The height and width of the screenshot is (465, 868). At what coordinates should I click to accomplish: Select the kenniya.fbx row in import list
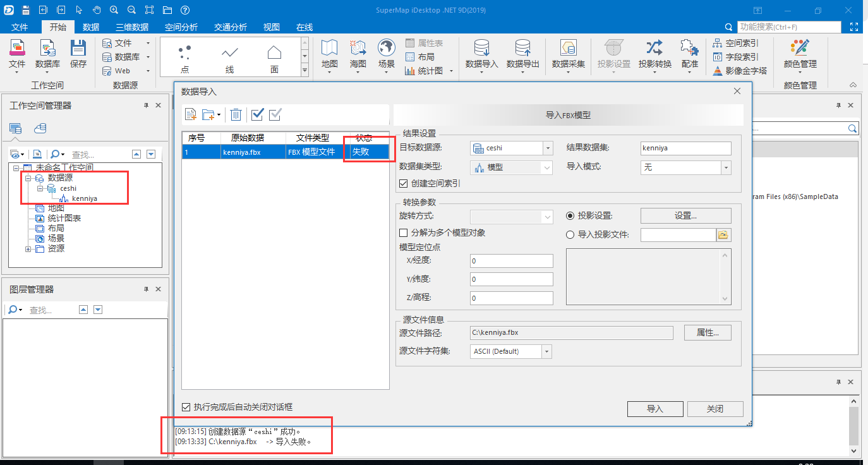pyautogui.click(x=286, y=152)
